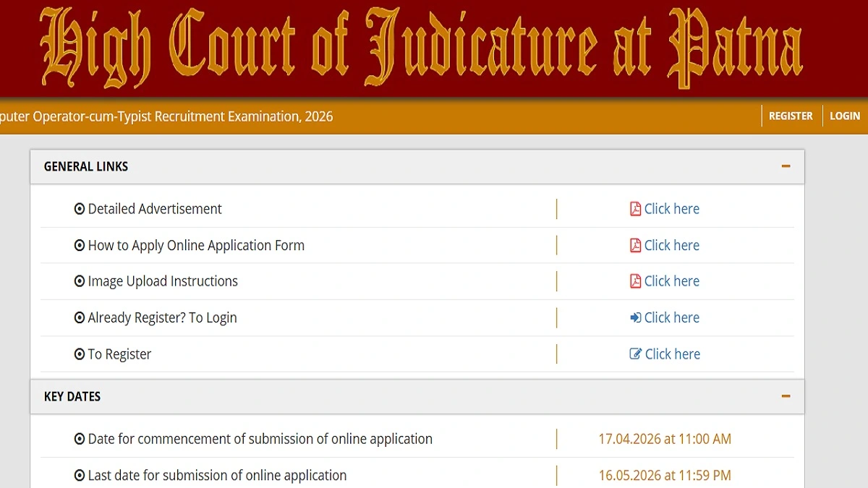This screenshot has height=488, width=868.
Task: Click the GENERAL LINKS section header
Action: (x=85, y=166)
